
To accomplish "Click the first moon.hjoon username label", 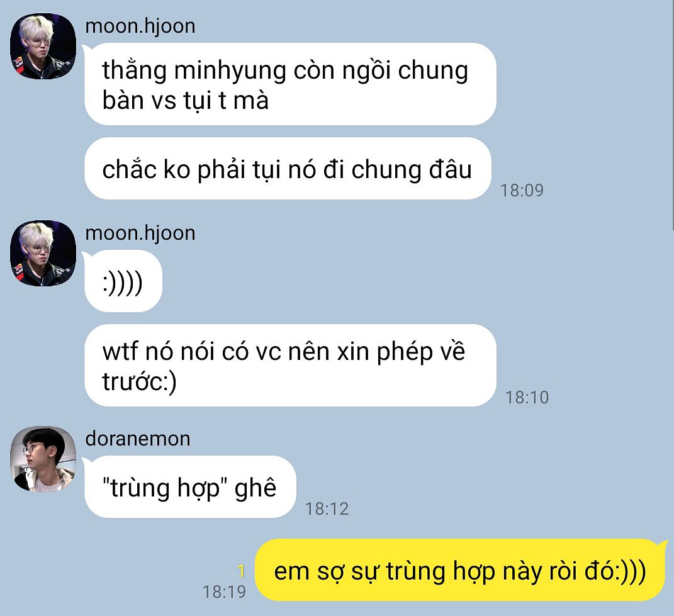I will [140, 26].
